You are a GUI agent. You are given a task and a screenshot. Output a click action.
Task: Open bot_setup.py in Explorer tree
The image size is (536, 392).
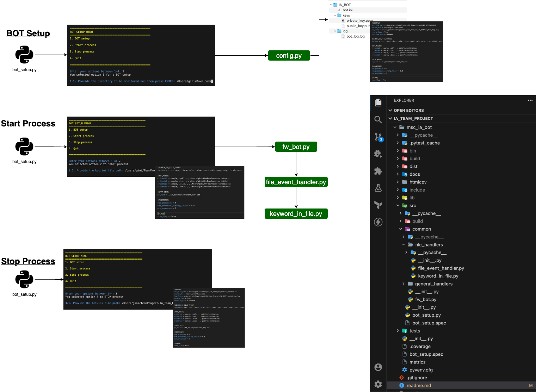click(x=426, y=315)
